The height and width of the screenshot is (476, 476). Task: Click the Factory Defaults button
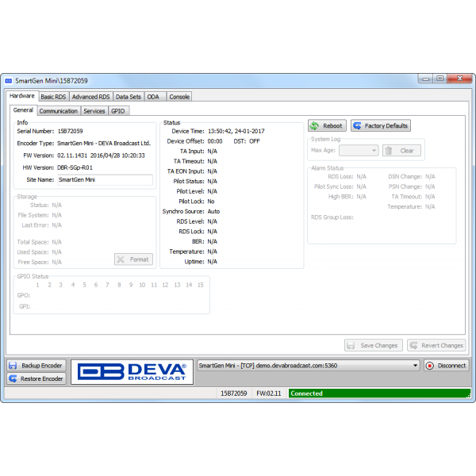click(381, 125)
